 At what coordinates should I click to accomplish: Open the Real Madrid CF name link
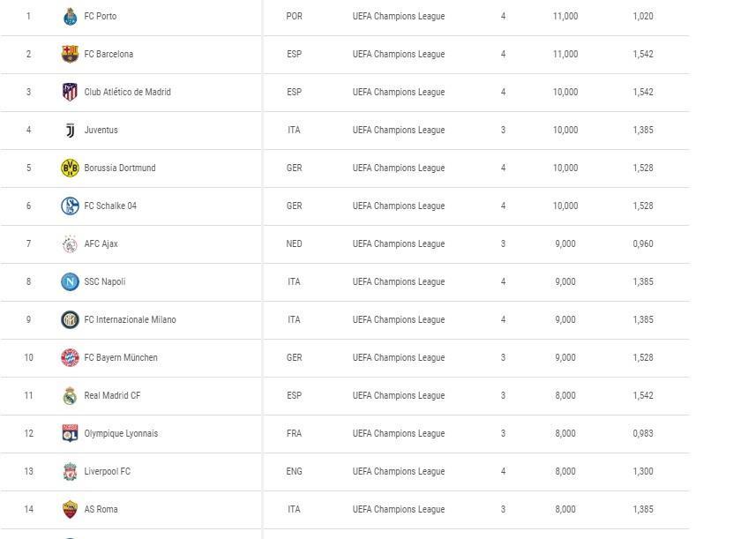click(x=112, y=395)
